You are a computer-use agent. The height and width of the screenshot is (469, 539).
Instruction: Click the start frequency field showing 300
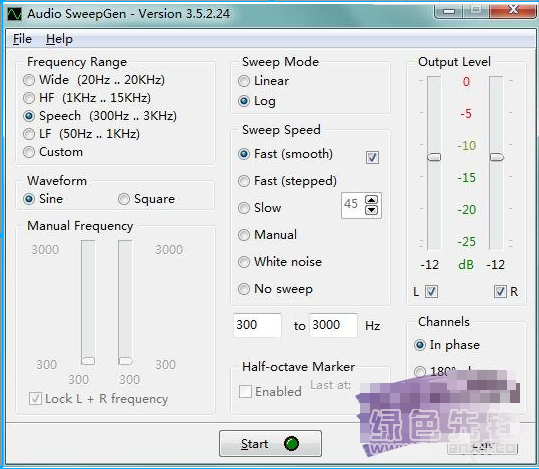tap(257, 325)
